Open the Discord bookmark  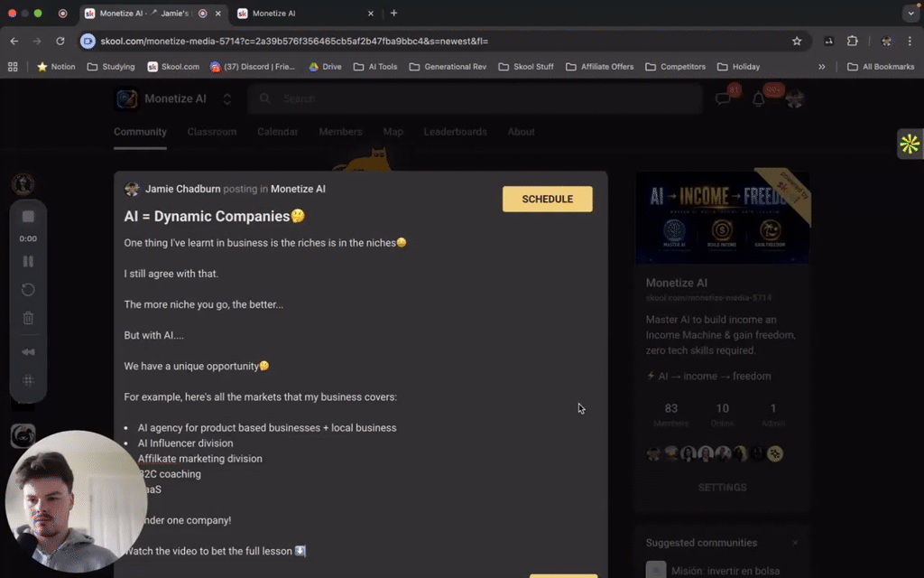coord(253,67)
